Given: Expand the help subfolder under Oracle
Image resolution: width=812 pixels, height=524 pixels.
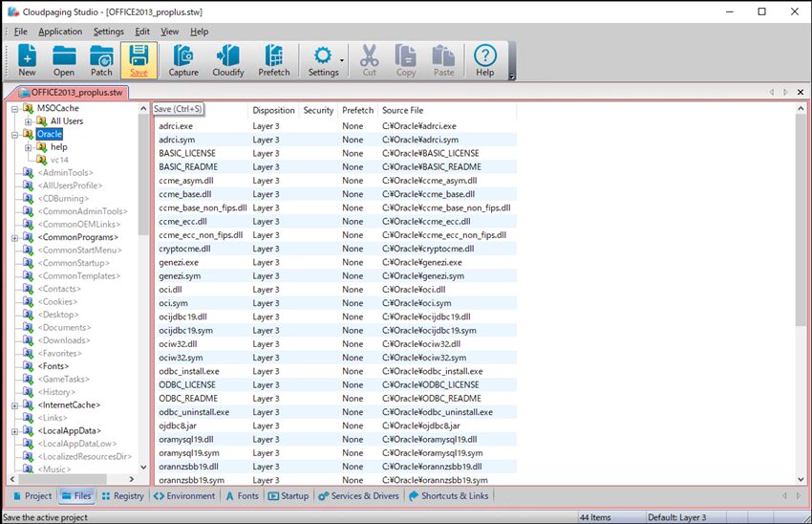Looking at the screenshot, I should (x=29, y=147).
